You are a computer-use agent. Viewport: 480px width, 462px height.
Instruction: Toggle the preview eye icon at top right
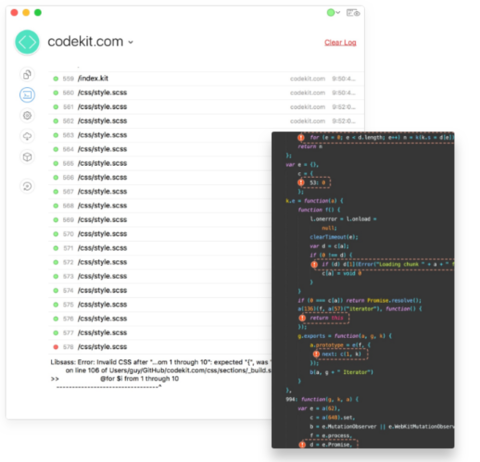point(353,13)
